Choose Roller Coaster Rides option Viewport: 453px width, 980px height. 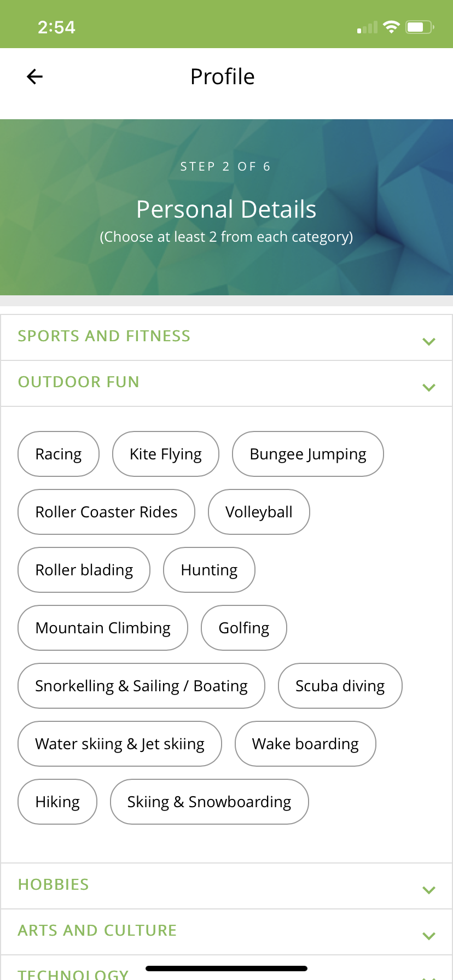tap(107, 512)
